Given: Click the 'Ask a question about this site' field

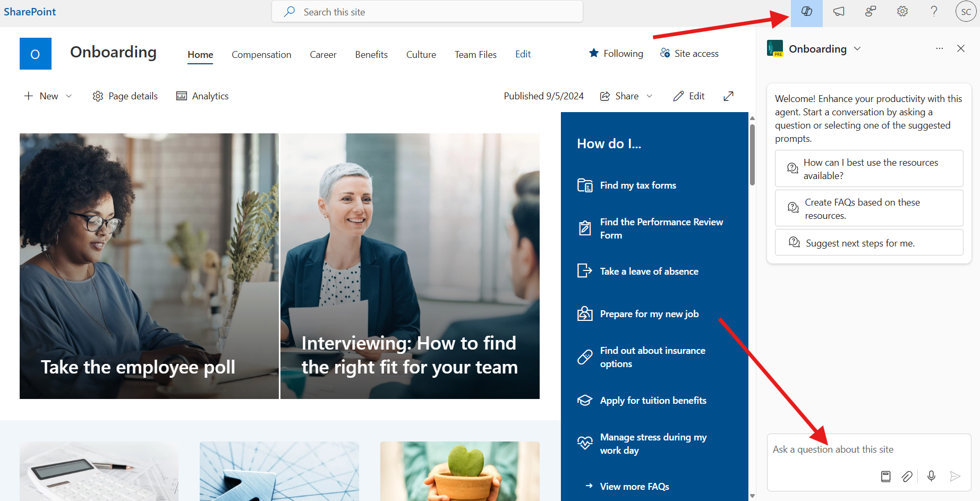Looking at the screenshot, I should tap(869, 449).
